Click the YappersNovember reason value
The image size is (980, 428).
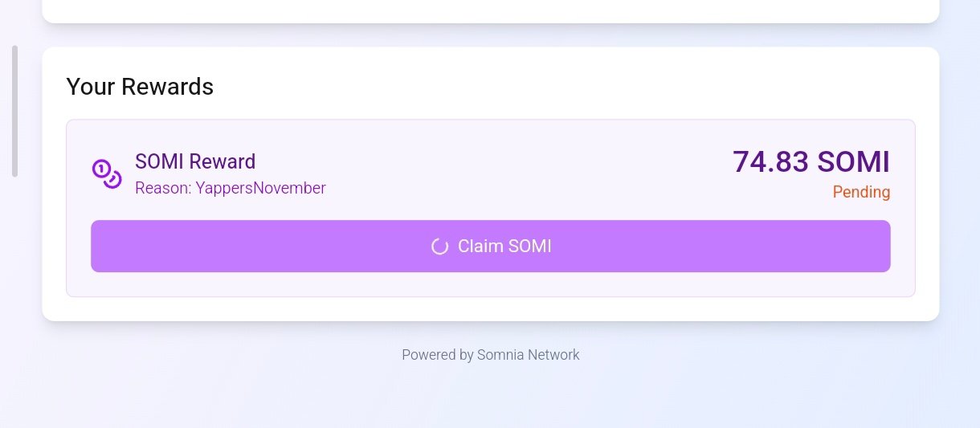click(x=260, y=189)
